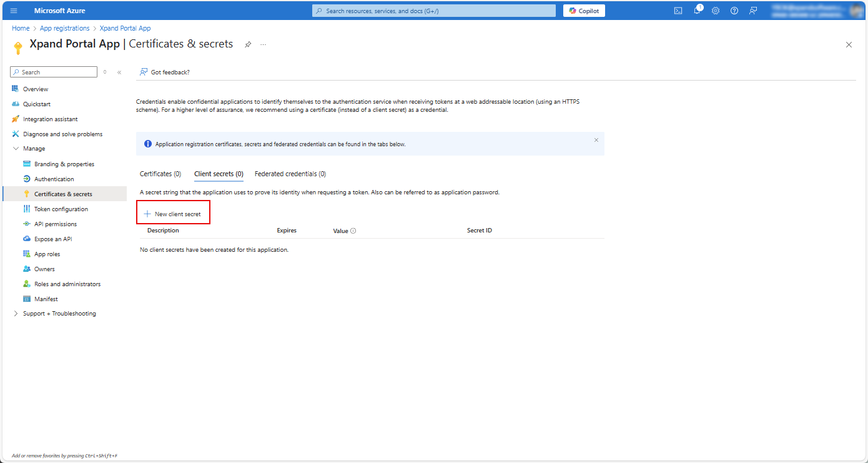Open the Help question mark icon
868x463 pixels.
click(734, 11)
